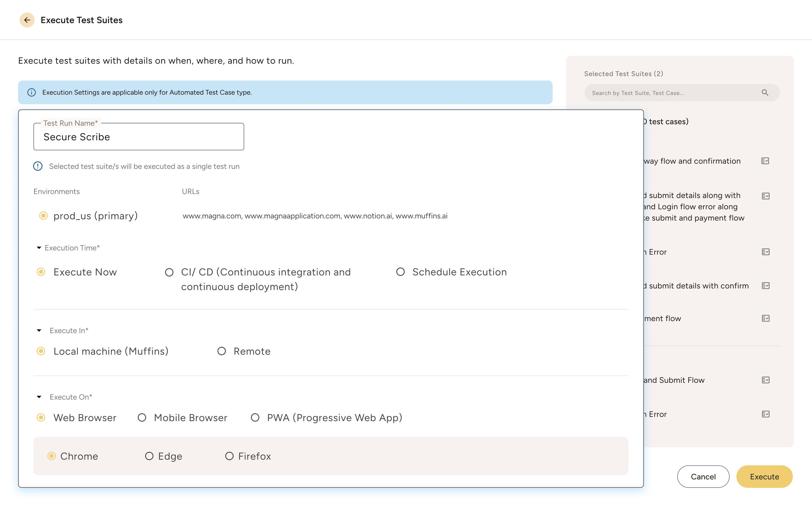Click the Test Run Name input field

pos(139,137)
